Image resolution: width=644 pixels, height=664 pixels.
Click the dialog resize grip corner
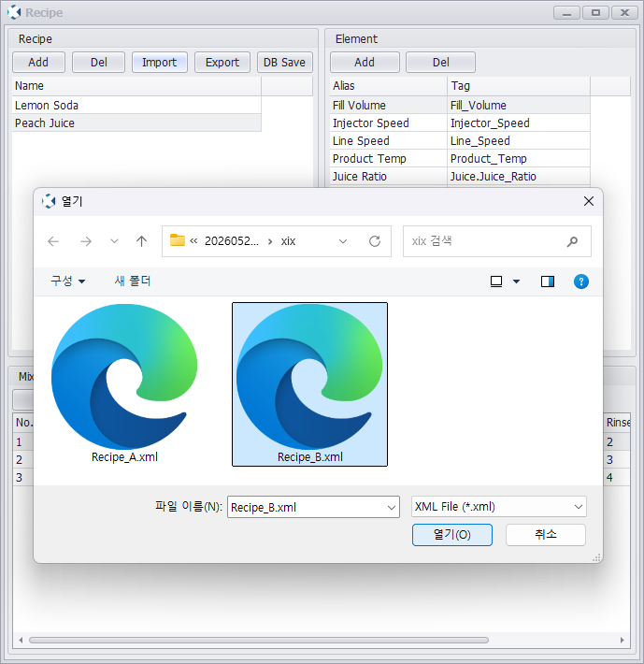[x=596, y=557]
